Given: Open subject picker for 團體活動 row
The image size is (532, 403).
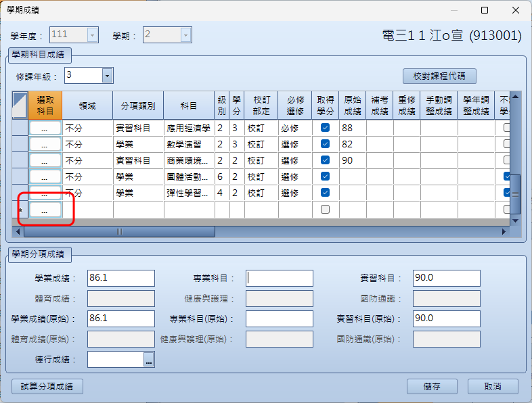Looking at the screenshot, I should tap(45, 177).
